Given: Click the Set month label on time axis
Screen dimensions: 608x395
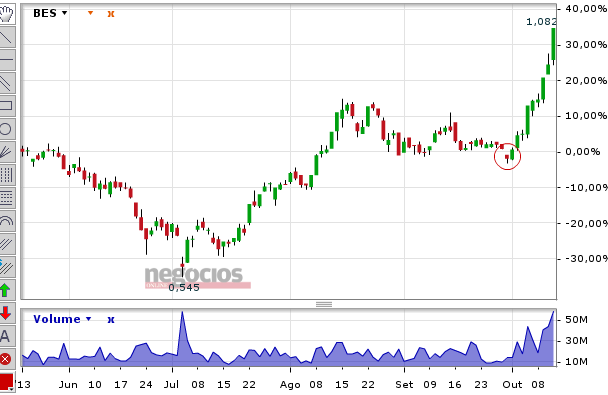Looking at the screenshot, I should pos(404,385).
